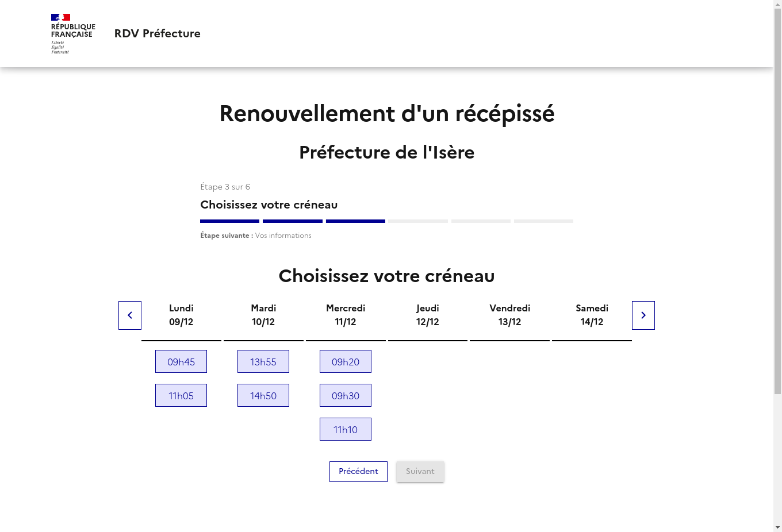Click the République Française logo
782x532 pixels.
[73, 34]
